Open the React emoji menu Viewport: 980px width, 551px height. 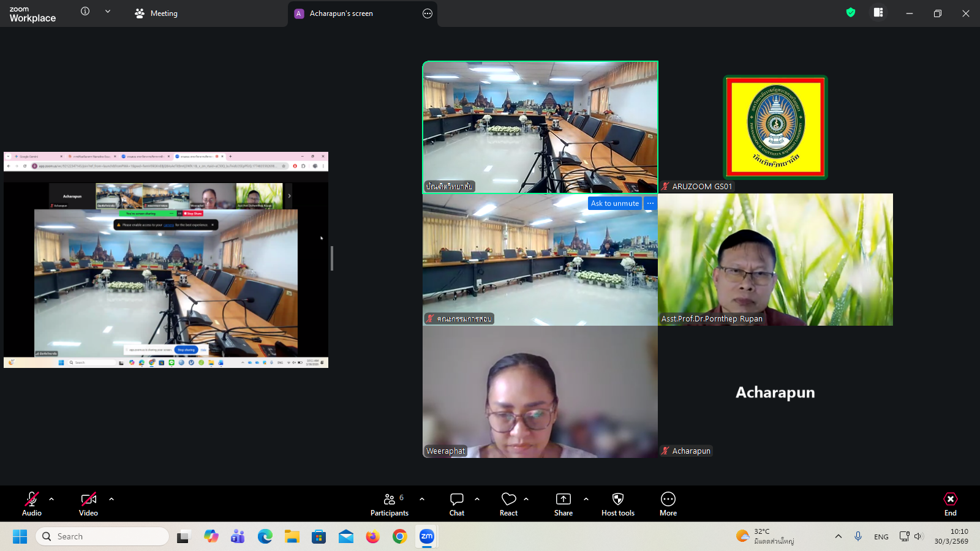(508, 504)
